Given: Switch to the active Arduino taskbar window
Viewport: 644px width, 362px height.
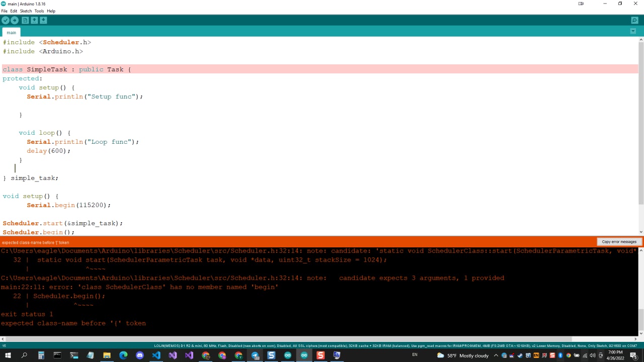Looking at the screenshot, I should tap(304, 355).
